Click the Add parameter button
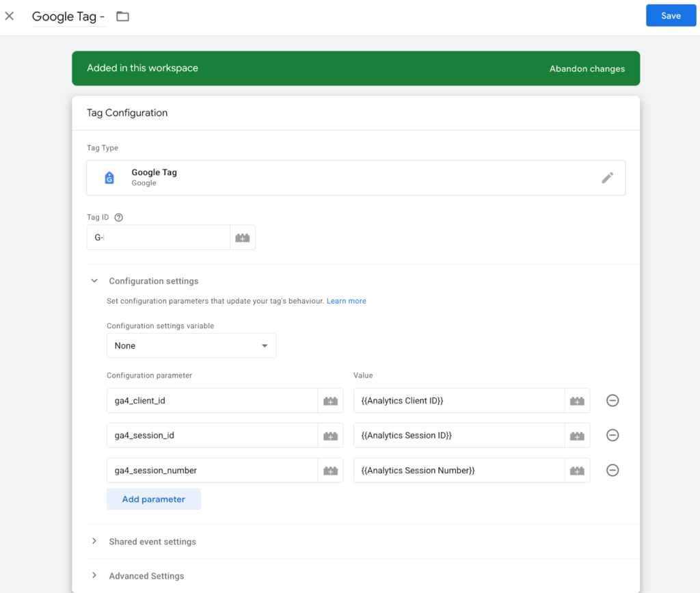The height and width of the screenshot is (593, 700). (154, 499)
